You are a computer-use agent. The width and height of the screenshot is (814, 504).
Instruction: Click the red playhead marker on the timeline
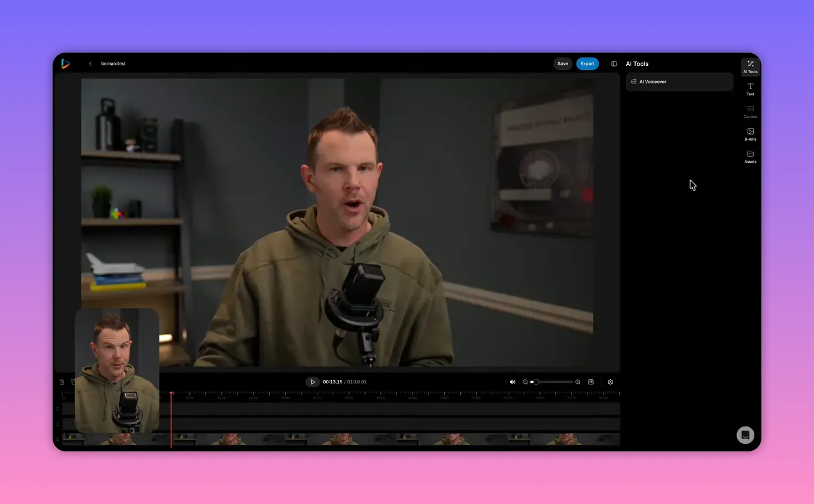(172, 393)
